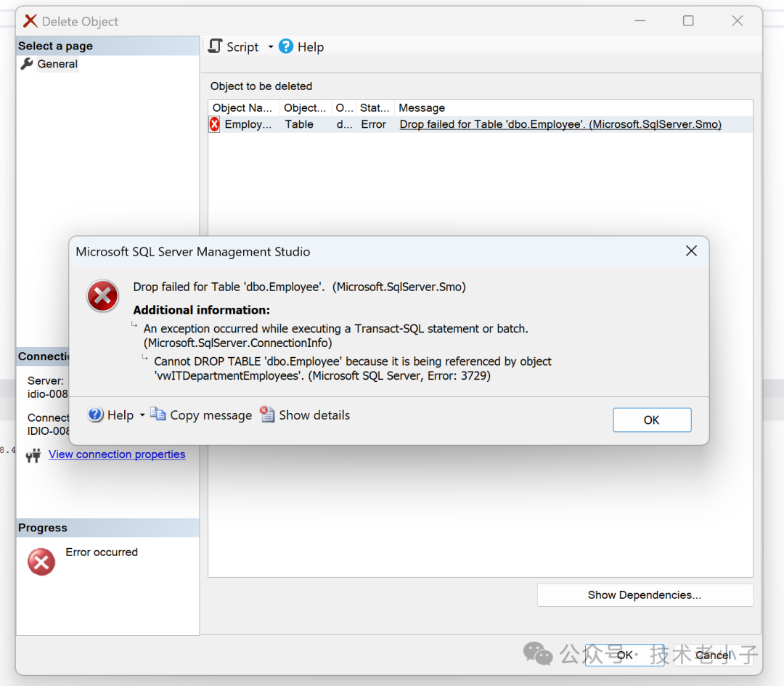Close the error message dialog
The width and height of the screenshot is (784, 686).
[x=691, y=251]
